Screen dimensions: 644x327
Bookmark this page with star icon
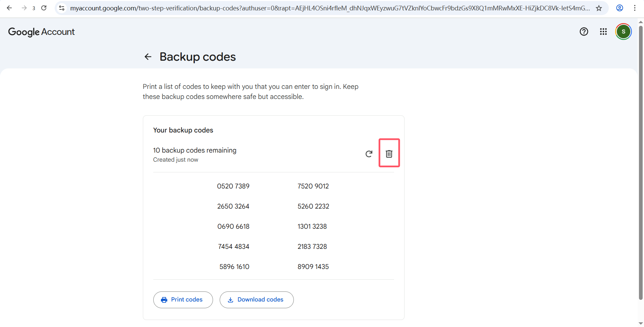[599, 8]
